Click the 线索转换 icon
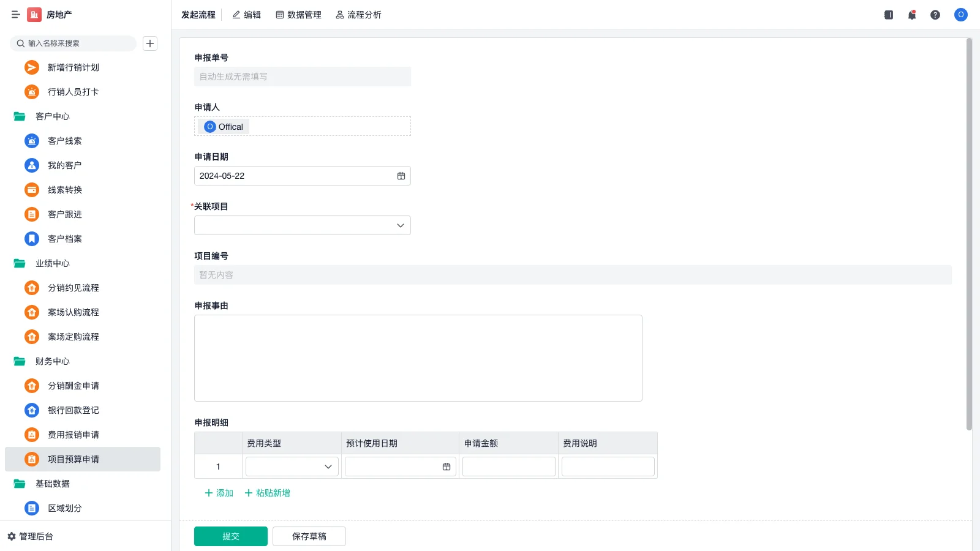980x551 pixels. (32, 190)
